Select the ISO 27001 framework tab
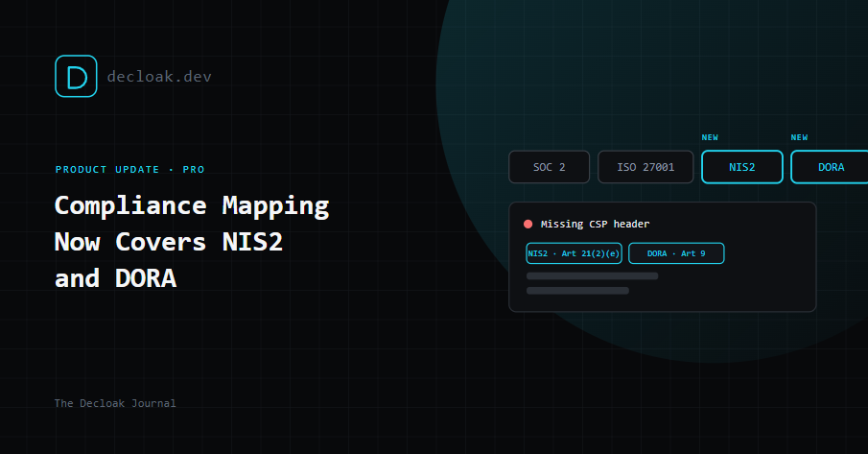This screenshot has height=454, width=868. (x=645, y=167)
